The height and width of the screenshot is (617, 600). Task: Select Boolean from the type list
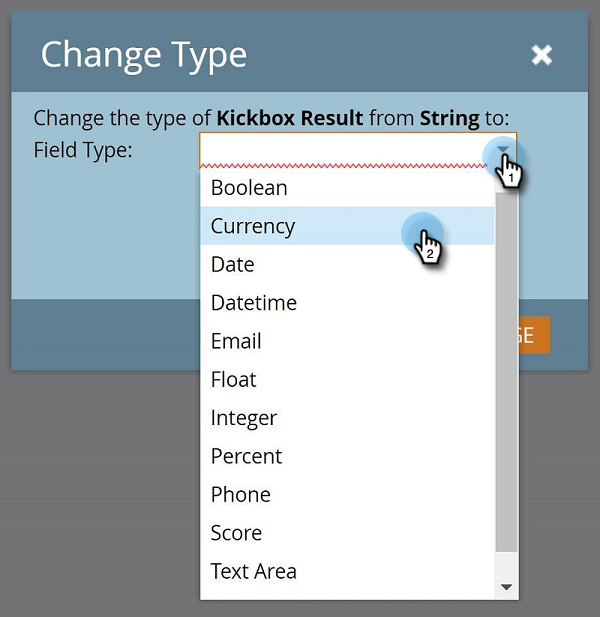coord(249,188)
